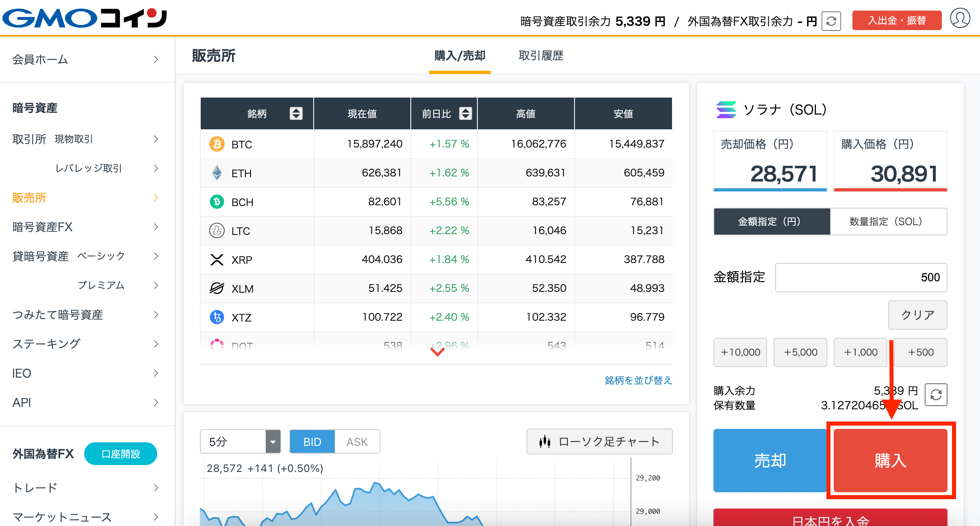
Task: Click 安値 column header
Action: tap(624, 113)
